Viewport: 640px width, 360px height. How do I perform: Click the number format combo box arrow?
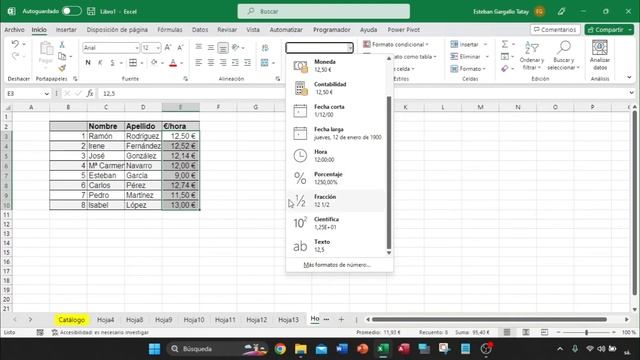350,48
